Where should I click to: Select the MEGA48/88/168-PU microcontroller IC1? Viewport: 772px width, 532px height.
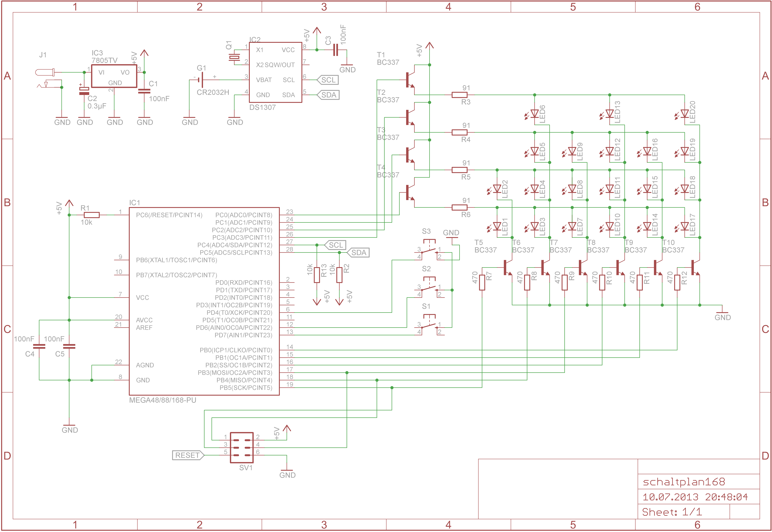pyautogui.click(x=204, y=301)
